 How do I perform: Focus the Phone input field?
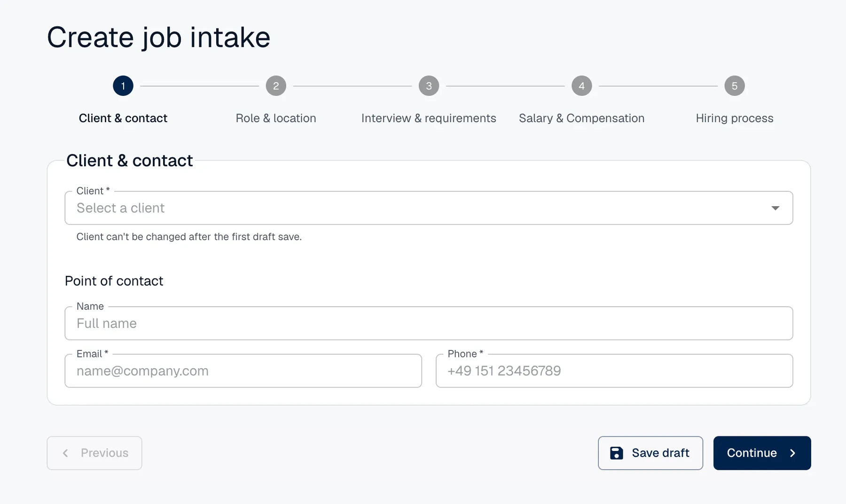click(x=614, y=371)
